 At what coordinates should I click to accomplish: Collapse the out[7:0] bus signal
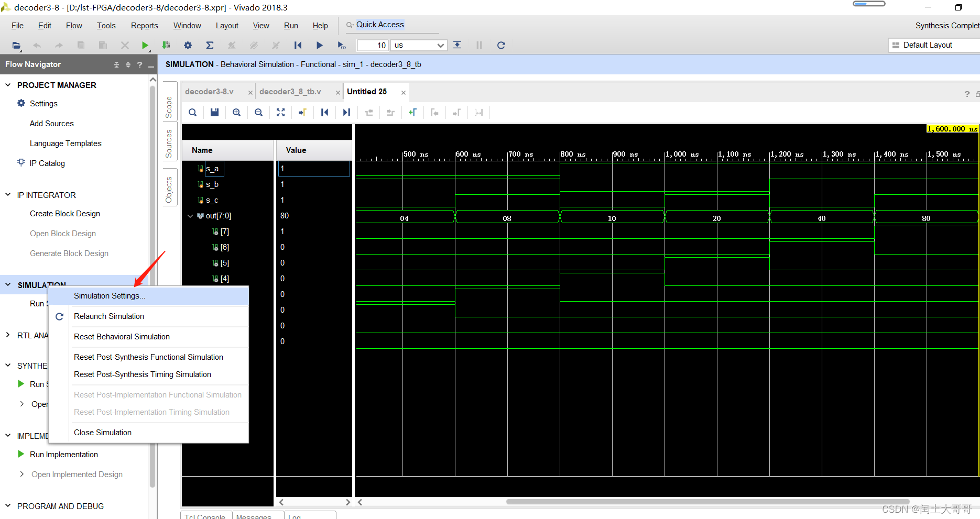pyautogui.click(x=190, y=216)
